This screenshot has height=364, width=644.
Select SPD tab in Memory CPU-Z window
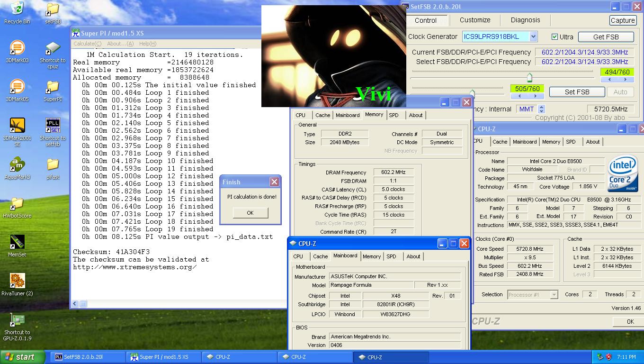click(394, 115)
